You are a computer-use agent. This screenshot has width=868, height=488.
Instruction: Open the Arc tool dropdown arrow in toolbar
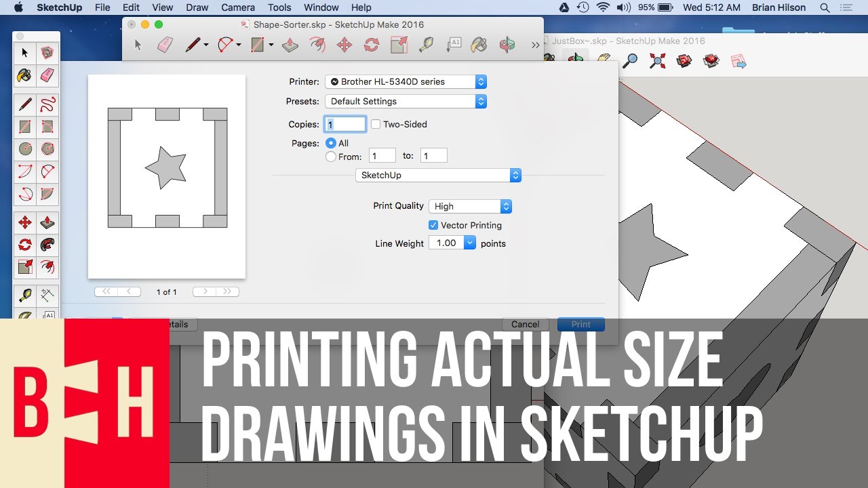[239, 45]
